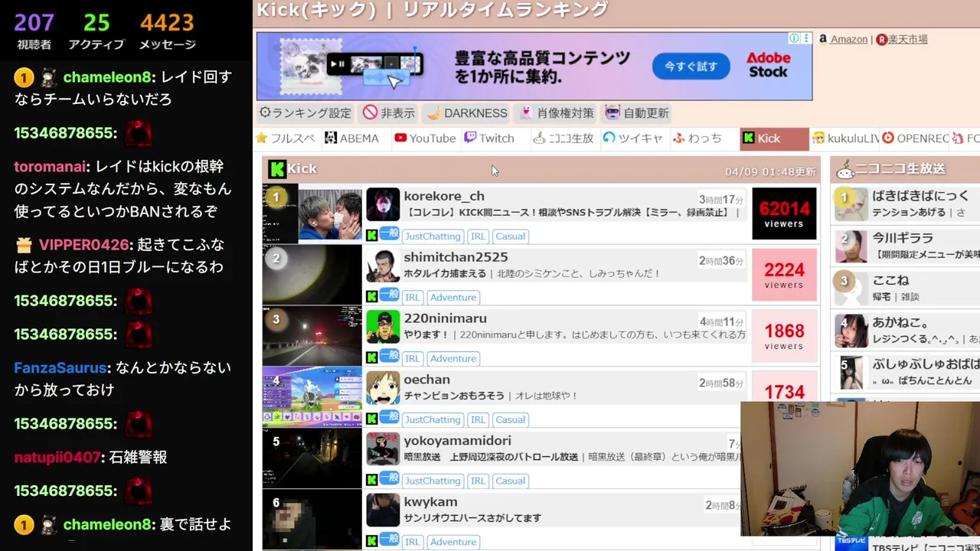
Task: Switch to ABEMA tab
Action: [x=351, y=139]
